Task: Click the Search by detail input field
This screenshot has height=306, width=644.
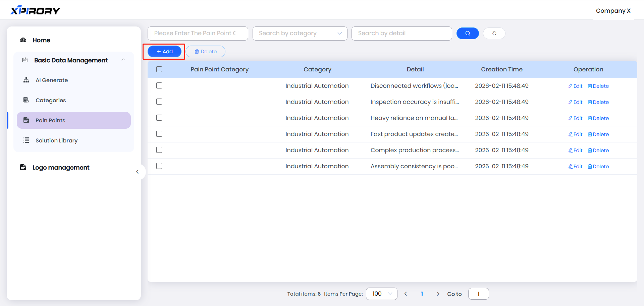Action: pos(401,34)
